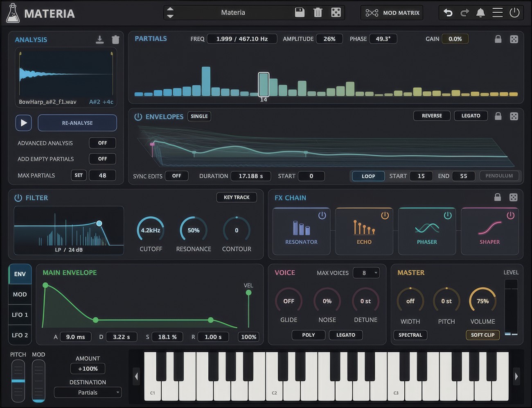Click the Duration value field
The width and height of the screenshot is (532, 408).
point(251,176)
